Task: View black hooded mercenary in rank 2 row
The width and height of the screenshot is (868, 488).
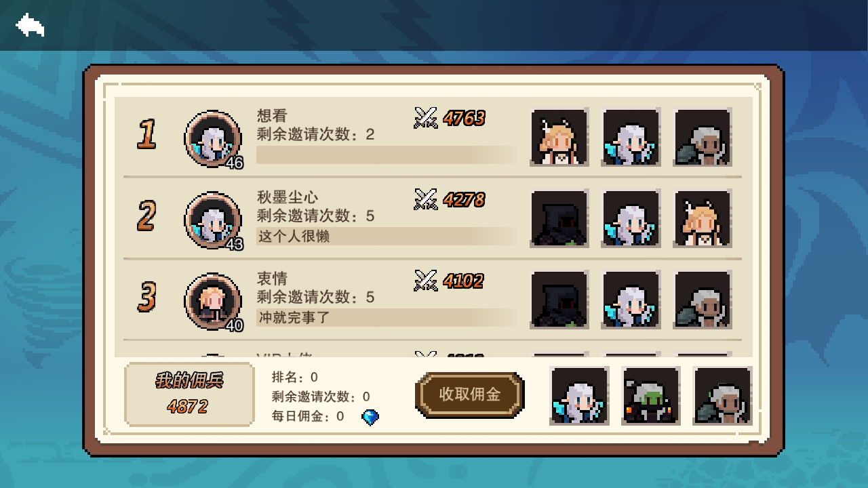Action: click(559, 218)
